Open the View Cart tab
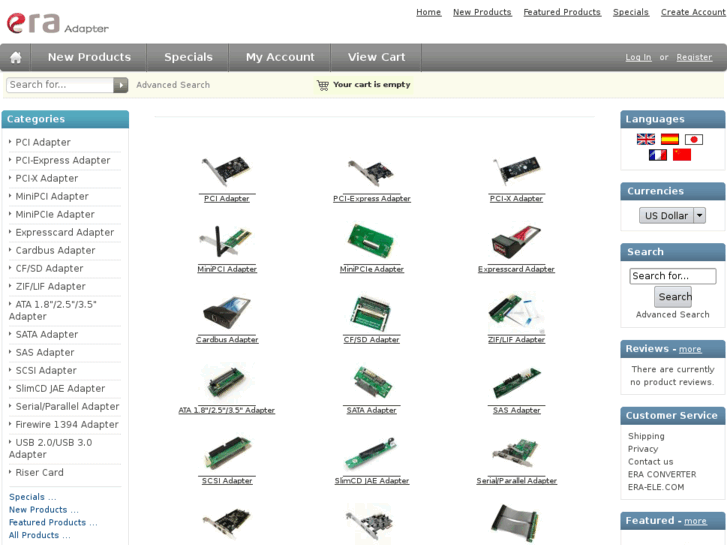Screen dimensions: 727x545 [376, 57]
